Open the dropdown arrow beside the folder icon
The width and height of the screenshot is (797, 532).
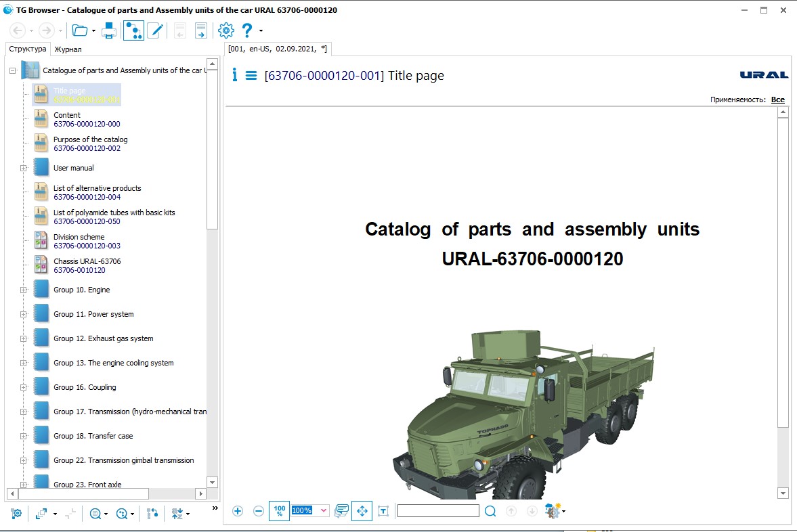93,30
